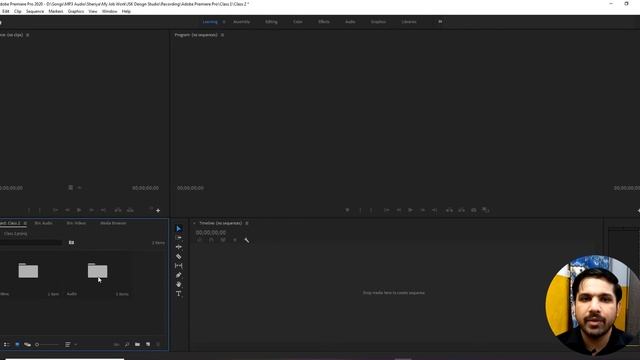
Task: Click Lift button in Program monitor
Action: coord(449,210)
